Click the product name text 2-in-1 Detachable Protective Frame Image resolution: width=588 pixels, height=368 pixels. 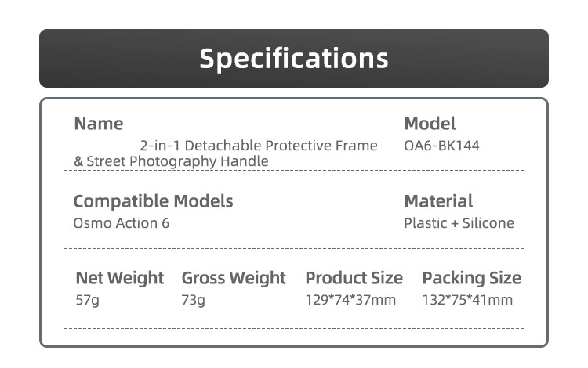click(x=259, y=146)
